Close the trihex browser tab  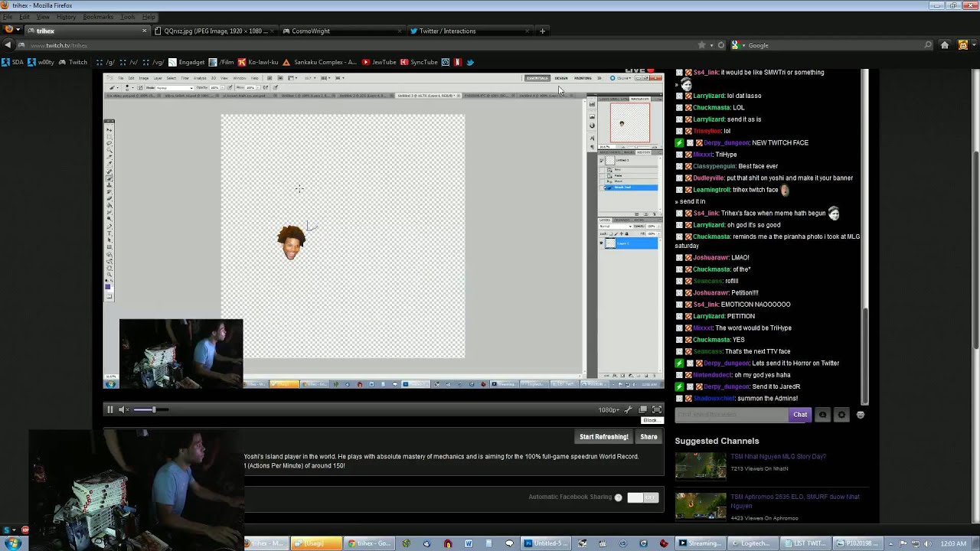pyautogui.click(x=144, y=31)
